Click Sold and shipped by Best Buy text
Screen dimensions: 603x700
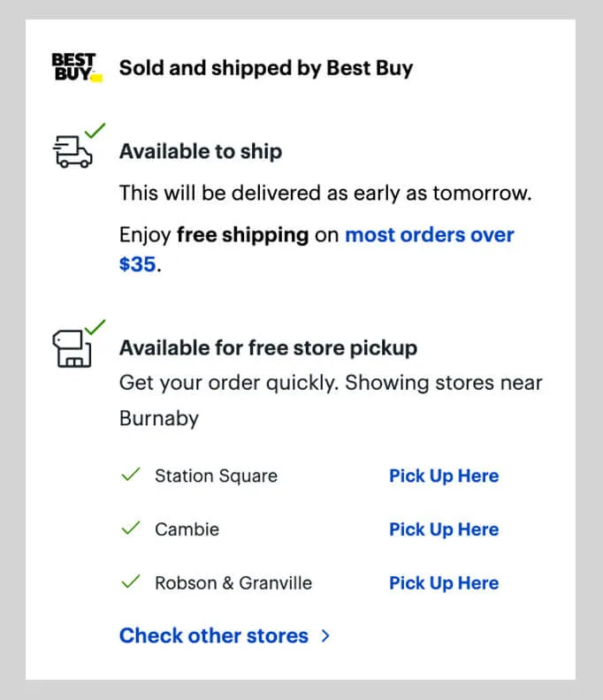(x=265, y=67)
